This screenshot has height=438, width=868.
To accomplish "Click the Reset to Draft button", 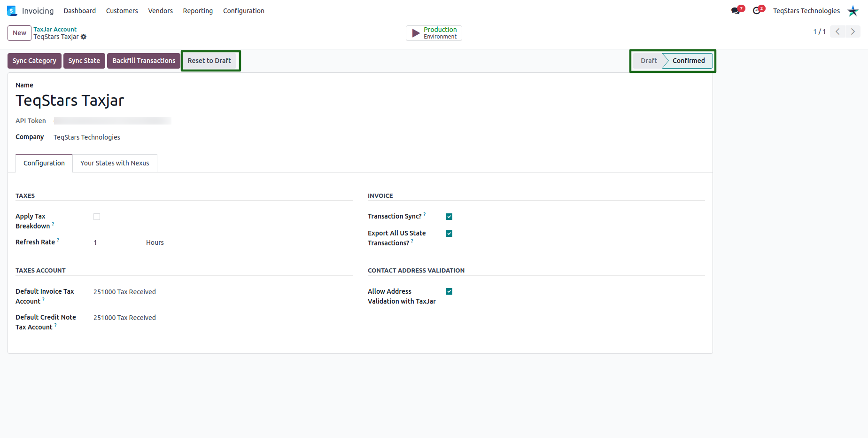I will click(209, 61).
